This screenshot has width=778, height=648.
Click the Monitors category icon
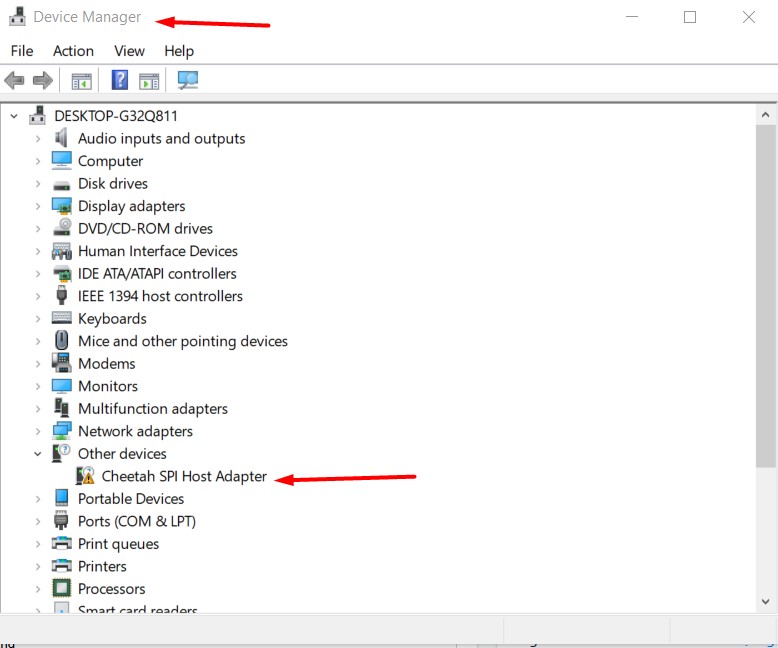(x=62, y=386)
